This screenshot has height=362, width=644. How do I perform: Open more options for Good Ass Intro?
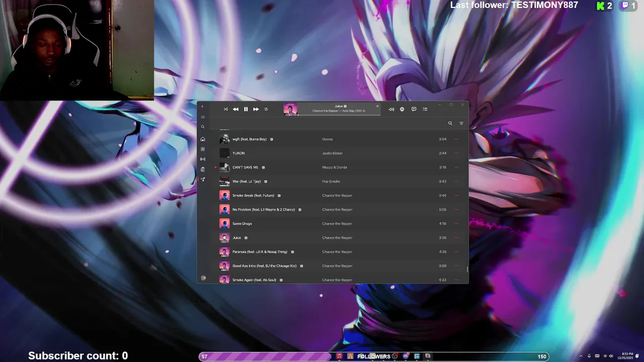point(457,266)
